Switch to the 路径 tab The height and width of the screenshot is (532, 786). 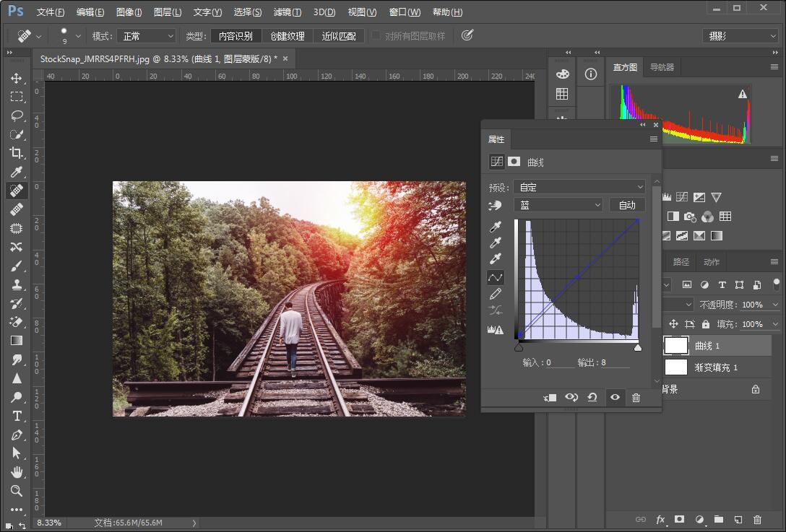(681, 262)
